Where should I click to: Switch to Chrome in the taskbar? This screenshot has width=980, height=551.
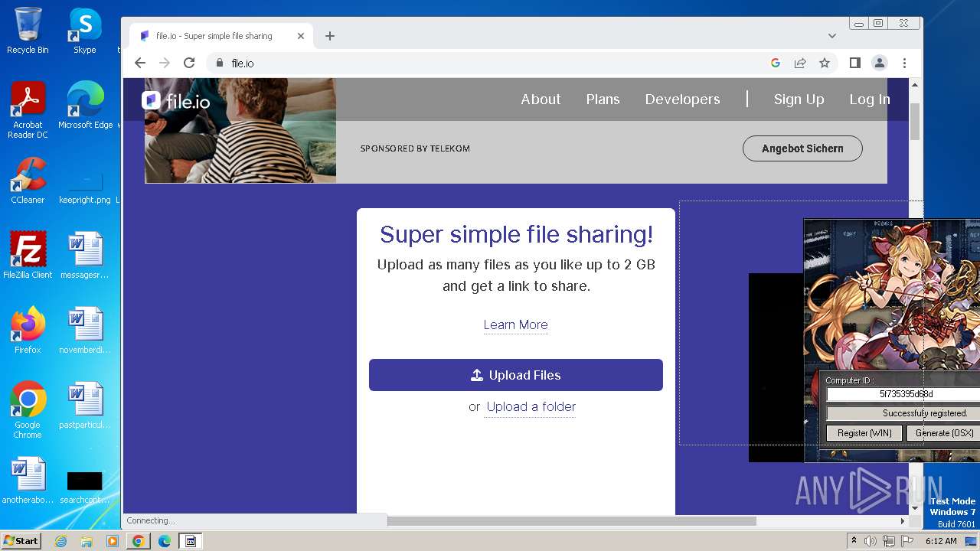[138, 541]
